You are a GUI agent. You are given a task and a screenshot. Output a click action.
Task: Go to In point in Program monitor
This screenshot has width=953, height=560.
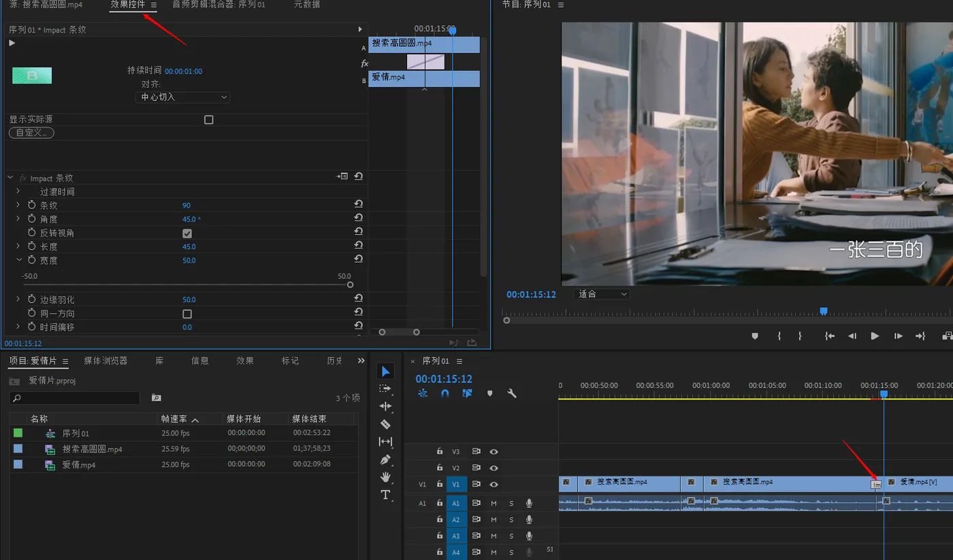(829, 335)
